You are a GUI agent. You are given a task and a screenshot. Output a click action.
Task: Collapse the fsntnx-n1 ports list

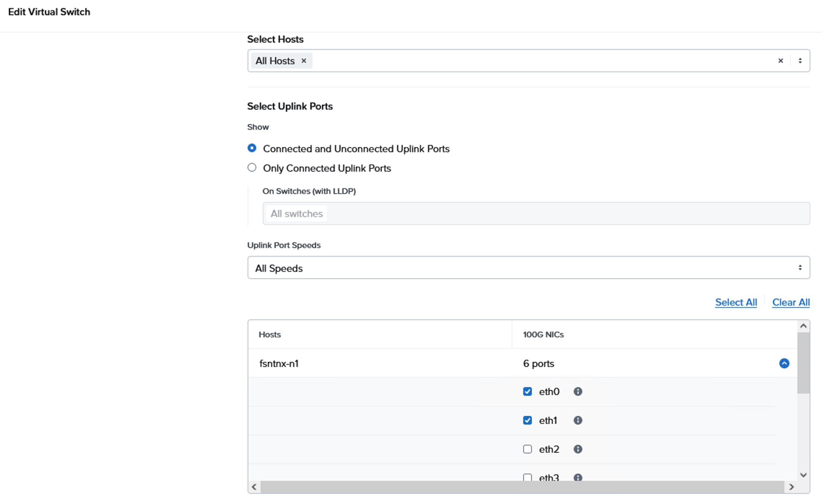pyautogui.click(x=784, y=363)
